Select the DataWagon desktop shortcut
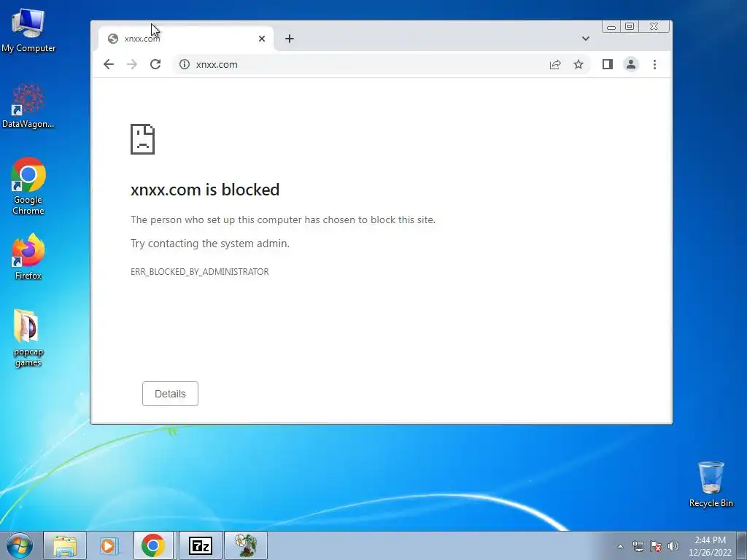747x560 pixels. [28, 106]
